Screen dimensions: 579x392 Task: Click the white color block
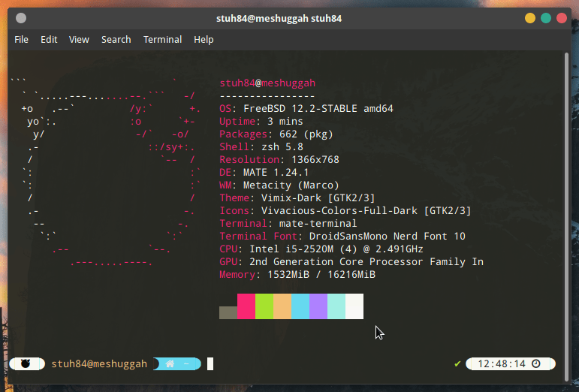click(354, 306)
